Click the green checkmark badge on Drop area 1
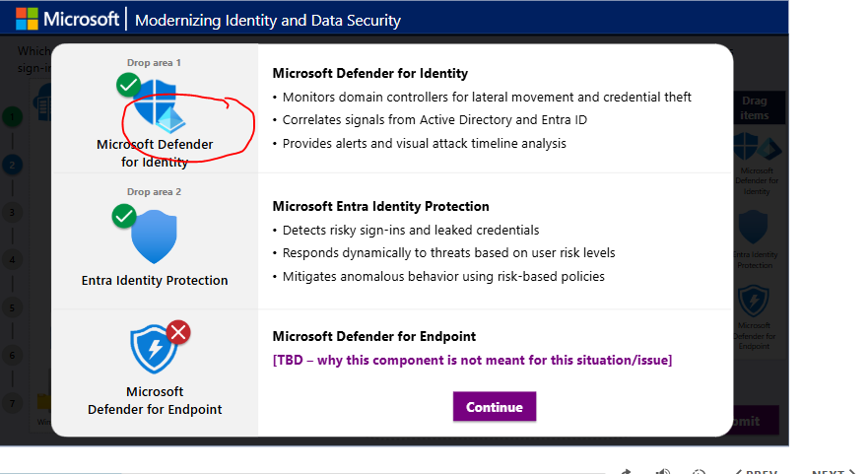The image size is (868, 474). pos(128,85)
